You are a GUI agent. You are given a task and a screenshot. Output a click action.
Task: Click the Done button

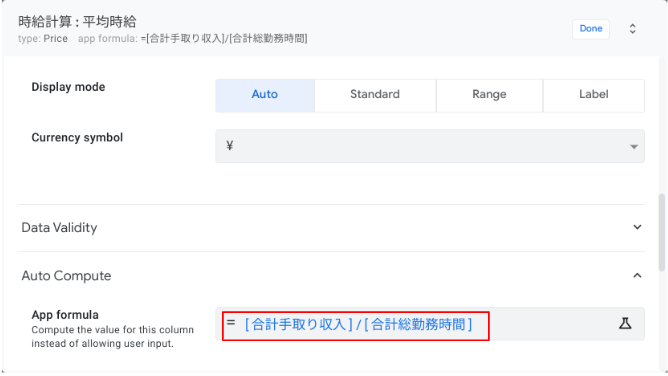[x=590, y=29]
